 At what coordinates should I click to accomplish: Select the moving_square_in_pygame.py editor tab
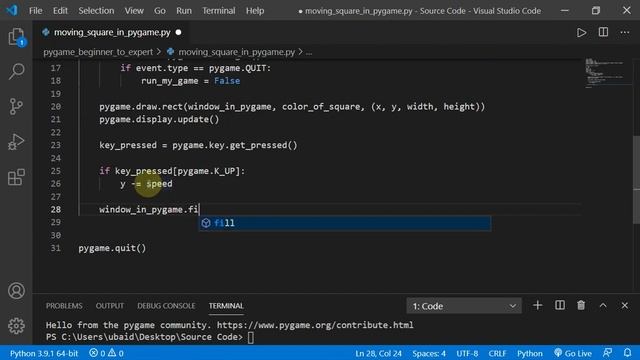pyautogui.click(x=112, y=32)
